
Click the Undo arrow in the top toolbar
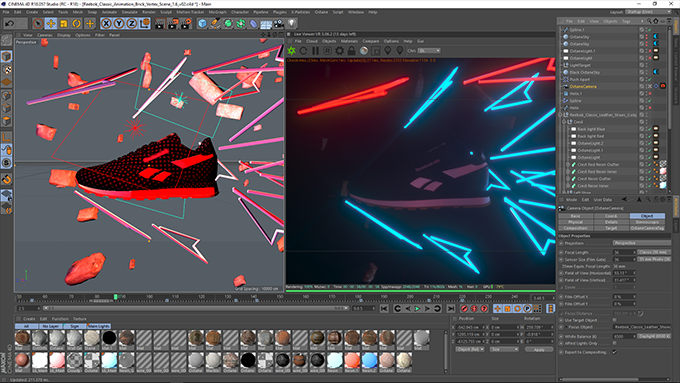[x=10, y=23]
